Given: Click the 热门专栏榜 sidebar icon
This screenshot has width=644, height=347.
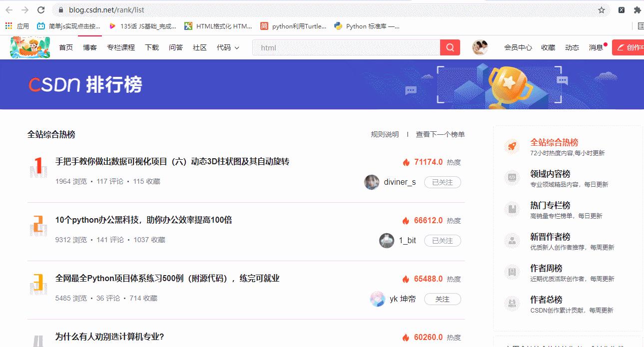Looking at the screenshot, I should [x=512, y=207].
